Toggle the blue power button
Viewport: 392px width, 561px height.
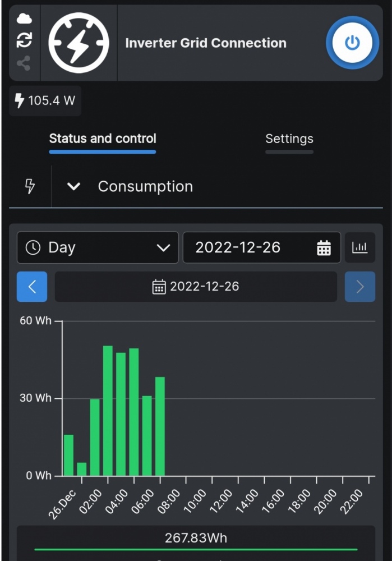352,43
